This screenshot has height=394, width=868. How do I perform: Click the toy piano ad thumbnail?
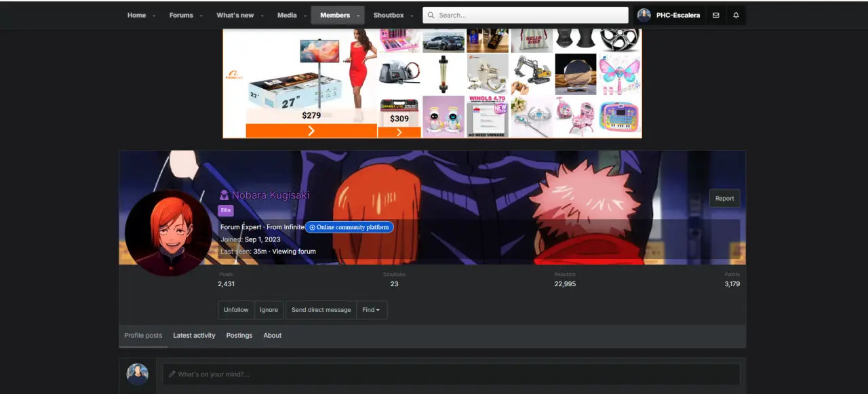pos(619,116)
